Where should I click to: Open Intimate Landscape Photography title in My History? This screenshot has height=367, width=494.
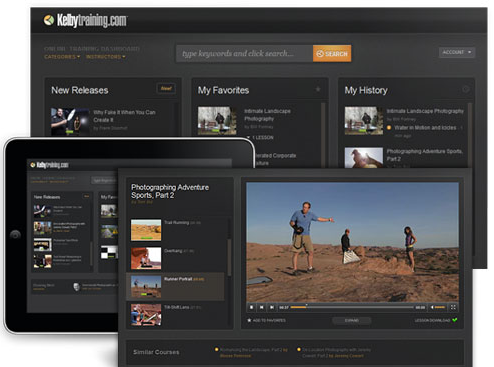tap(425, 111)
